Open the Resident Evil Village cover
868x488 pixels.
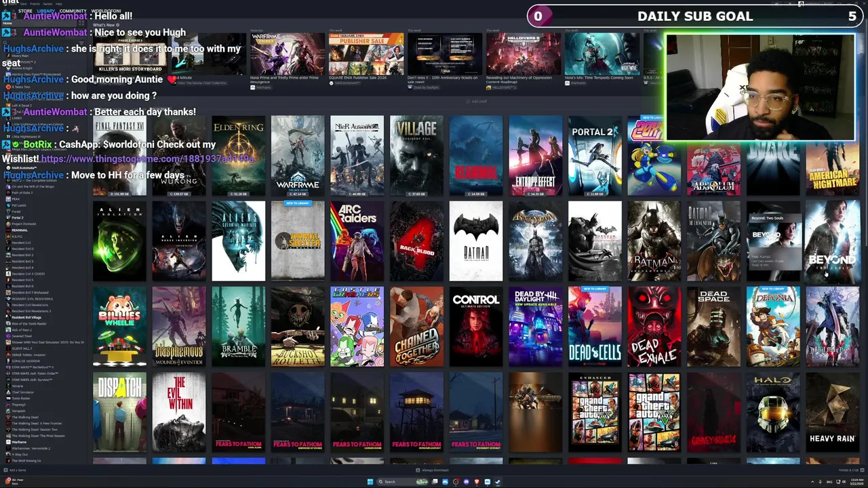click(416, 155)
